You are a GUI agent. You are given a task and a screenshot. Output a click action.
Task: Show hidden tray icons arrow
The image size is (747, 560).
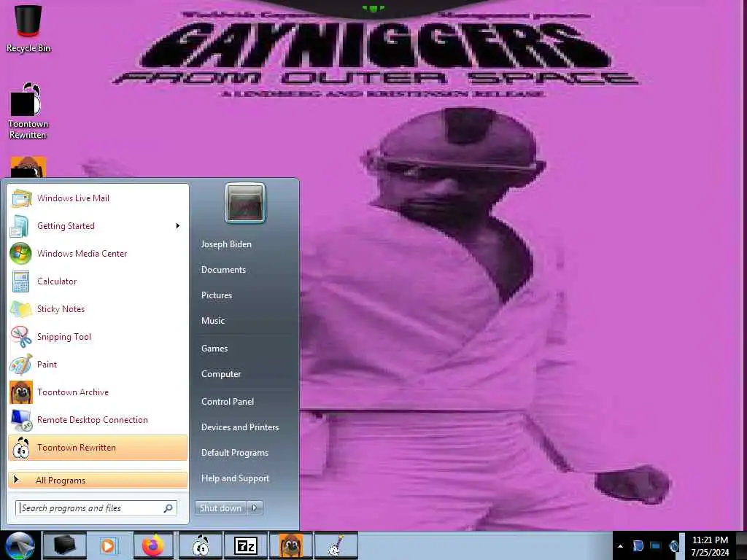point(620,546)
